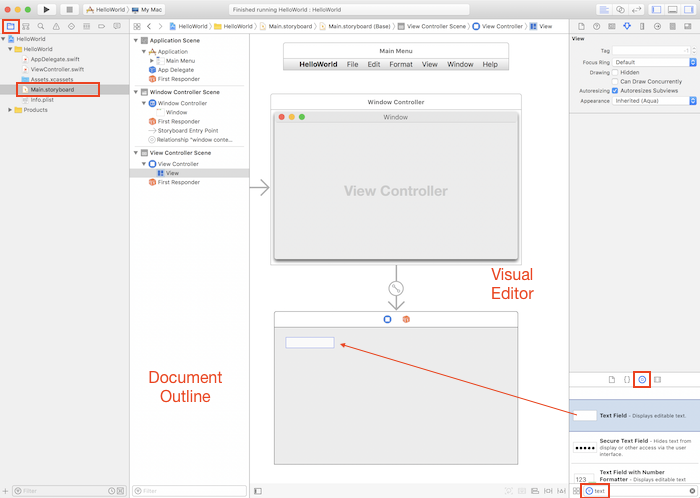Open the Project navigator folder icon

[x=11, y=26]
